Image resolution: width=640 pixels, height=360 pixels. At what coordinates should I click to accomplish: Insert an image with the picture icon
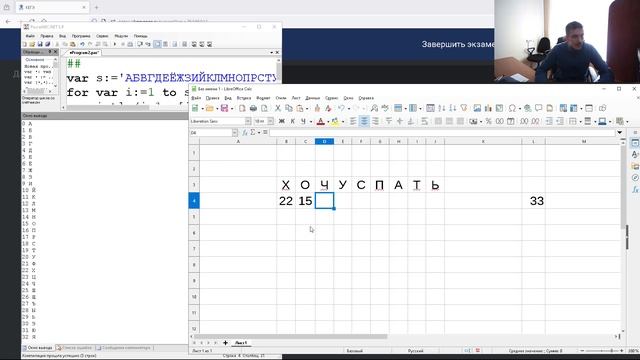[x=477, y=108]
